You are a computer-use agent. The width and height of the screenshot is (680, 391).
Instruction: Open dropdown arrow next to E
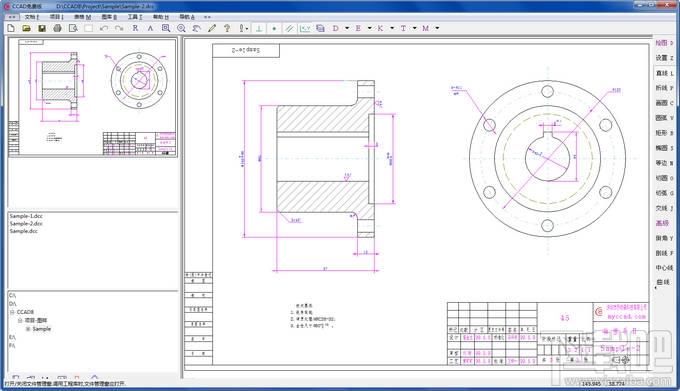369,28
